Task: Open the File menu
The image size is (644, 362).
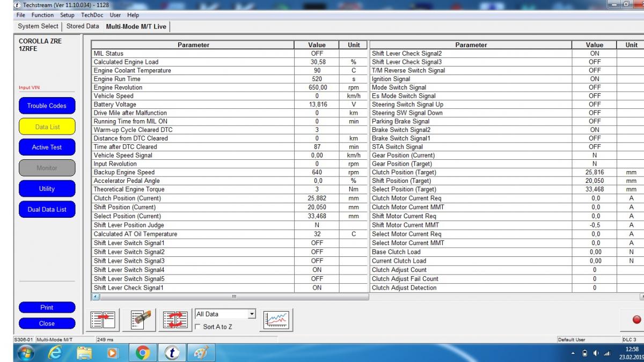Action: [x=21, y=15]
